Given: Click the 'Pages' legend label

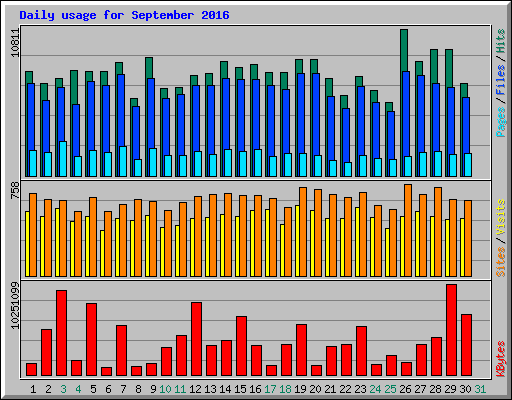Looking at the screenshot, I should [501, 122].
